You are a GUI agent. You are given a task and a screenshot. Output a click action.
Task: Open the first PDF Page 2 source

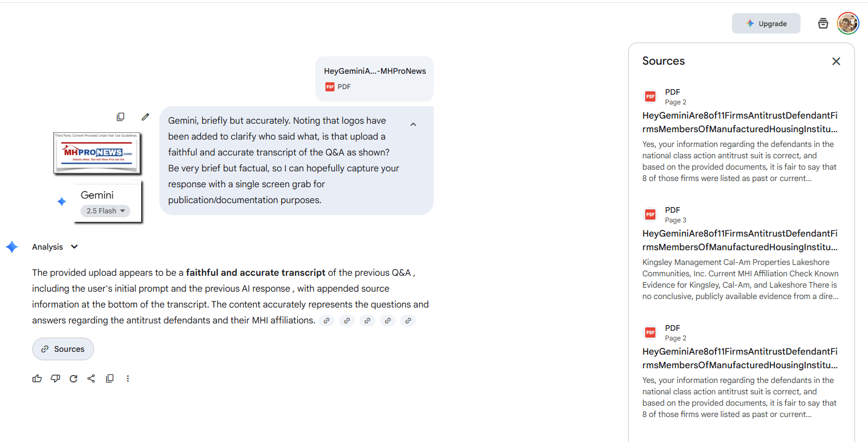click(x=740, y=122)
